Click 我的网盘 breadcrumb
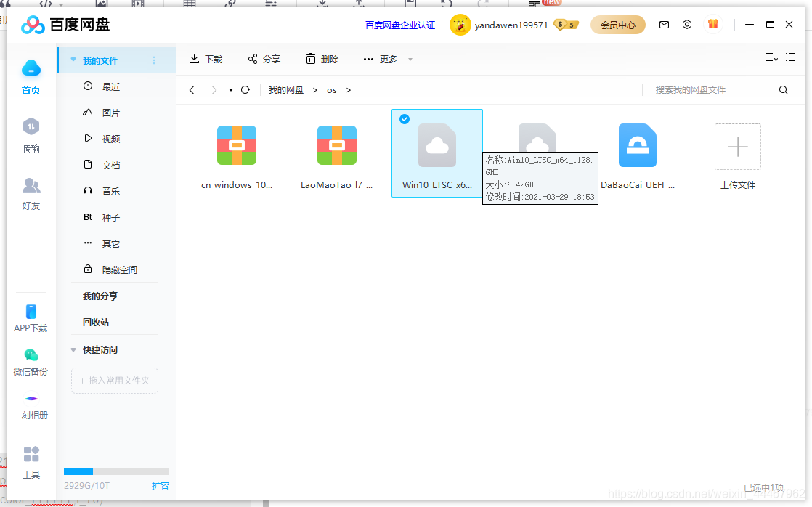 (286, 90)
